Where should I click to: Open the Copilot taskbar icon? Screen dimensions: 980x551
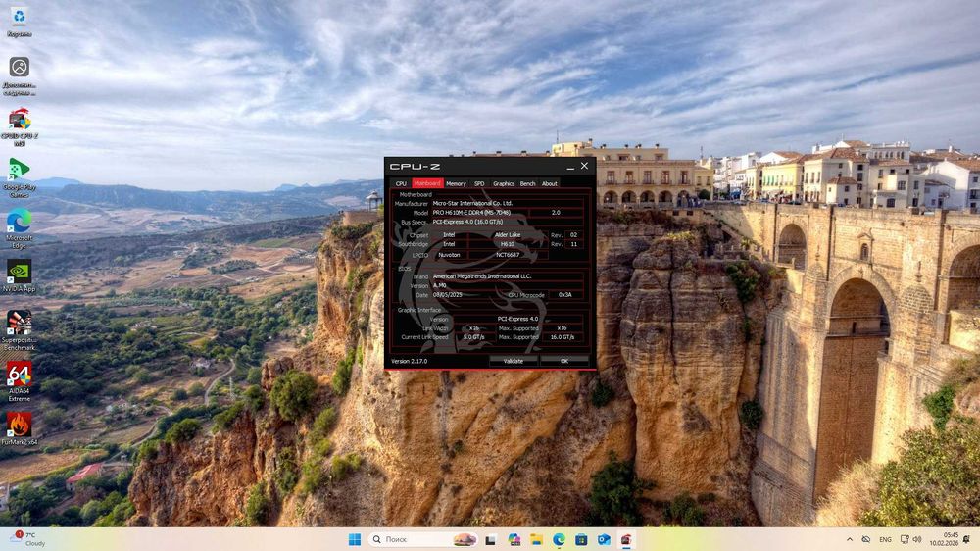point(514,539)
